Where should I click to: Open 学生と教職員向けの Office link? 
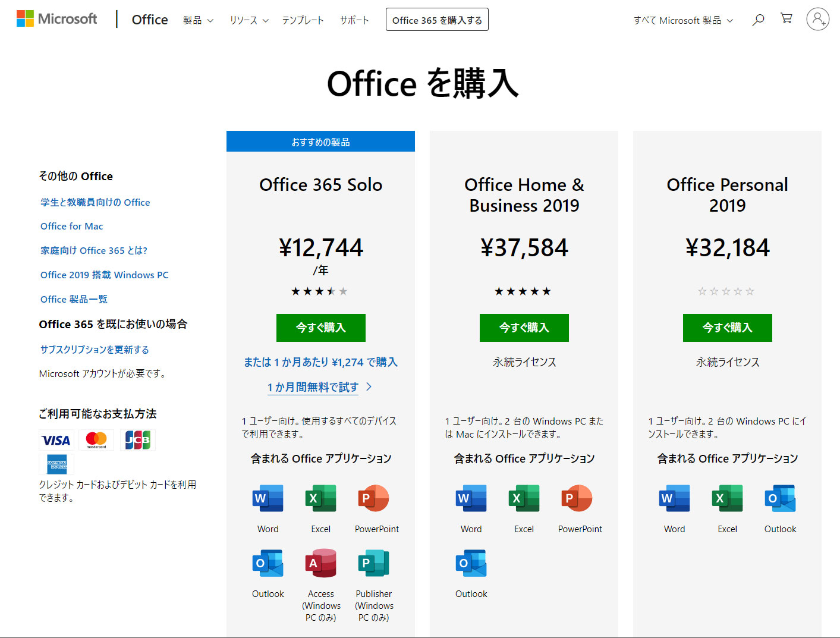95,202
